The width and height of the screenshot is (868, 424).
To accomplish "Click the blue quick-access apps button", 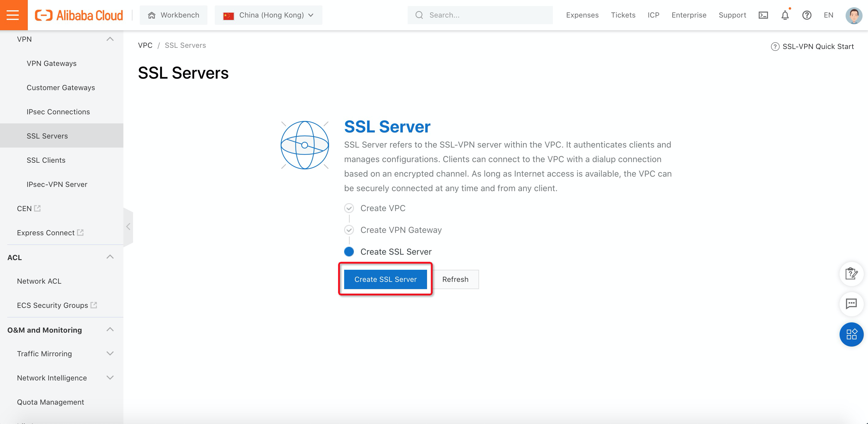I will [851, 334].
